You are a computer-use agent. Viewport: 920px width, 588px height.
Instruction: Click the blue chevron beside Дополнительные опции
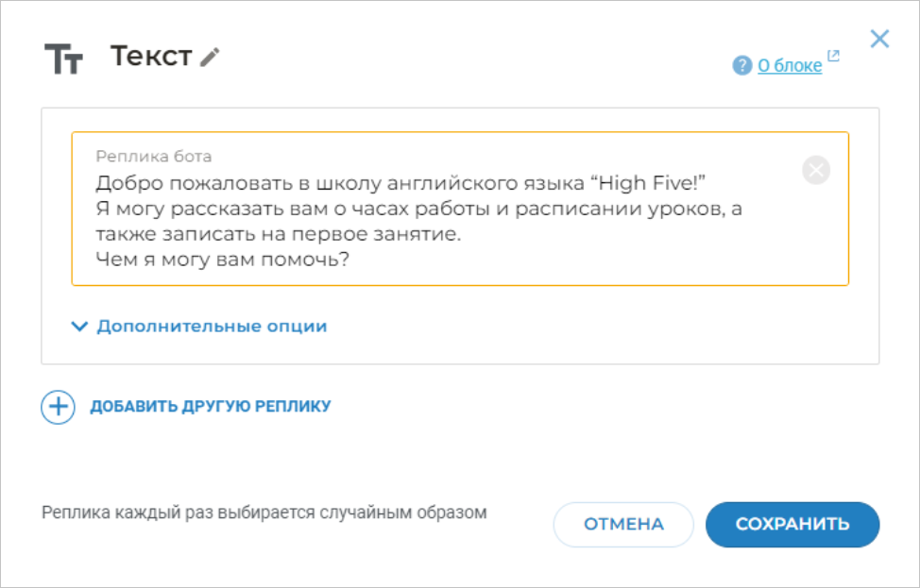click(x=79, y=325)
